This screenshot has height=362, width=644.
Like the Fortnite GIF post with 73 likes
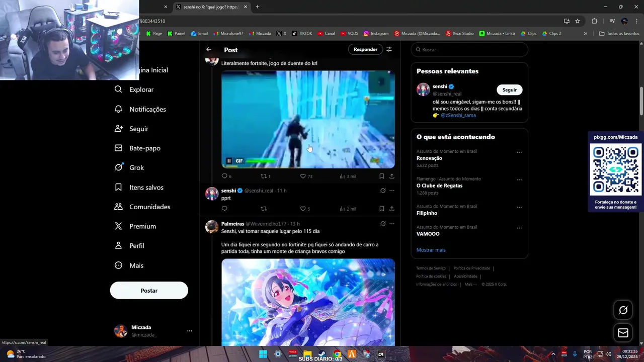(x=303, y=176)
